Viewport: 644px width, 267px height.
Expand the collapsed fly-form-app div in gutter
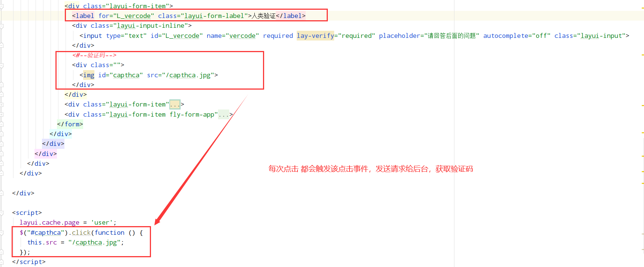click(x=1, y=114)
